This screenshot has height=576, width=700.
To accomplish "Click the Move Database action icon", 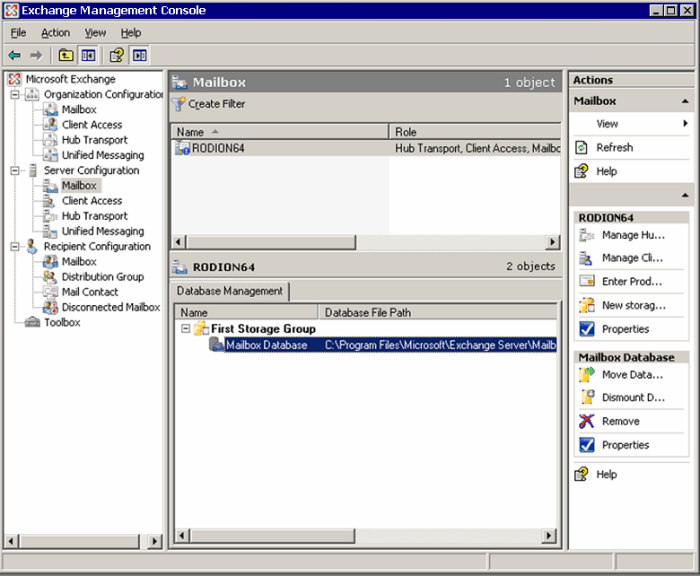I will tap(586, 375).
